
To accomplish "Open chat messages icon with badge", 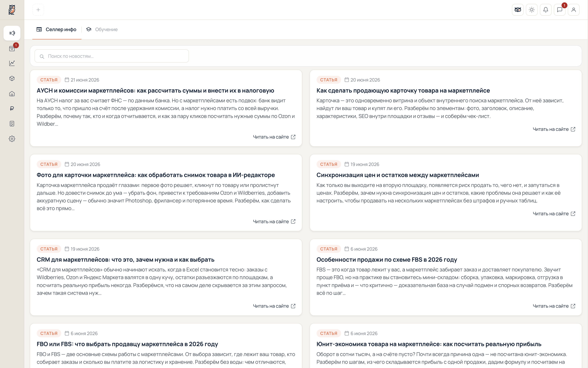I will tap(560, 10).
